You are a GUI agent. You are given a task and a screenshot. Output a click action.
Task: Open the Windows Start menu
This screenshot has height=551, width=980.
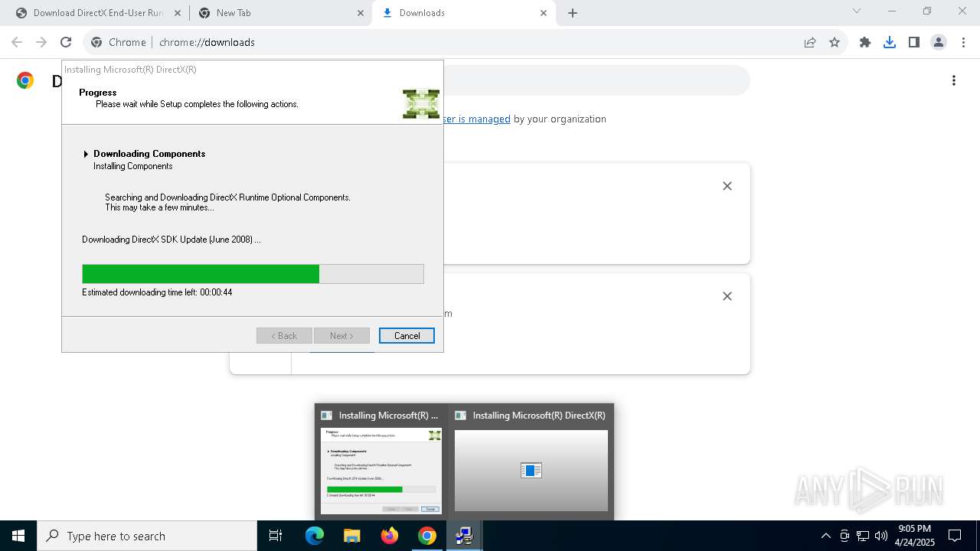point(18,536)
